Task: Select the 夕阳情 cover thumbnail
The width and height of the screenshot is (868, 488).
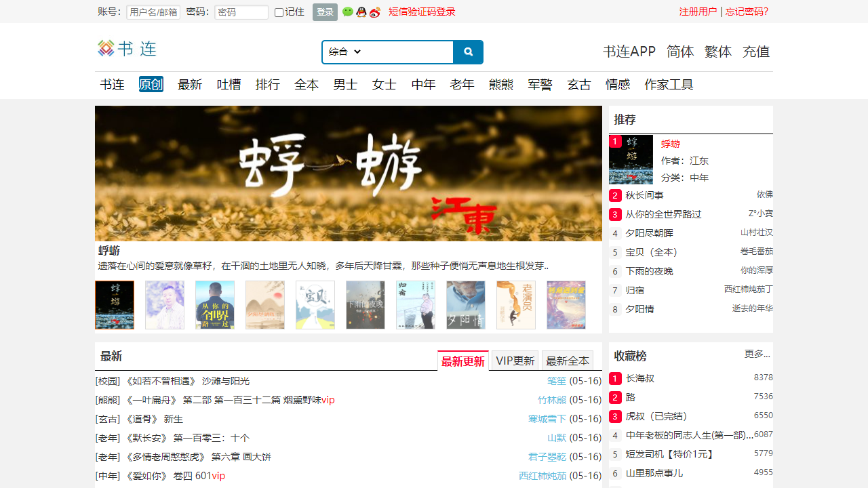Action: (x=466, y=305)
